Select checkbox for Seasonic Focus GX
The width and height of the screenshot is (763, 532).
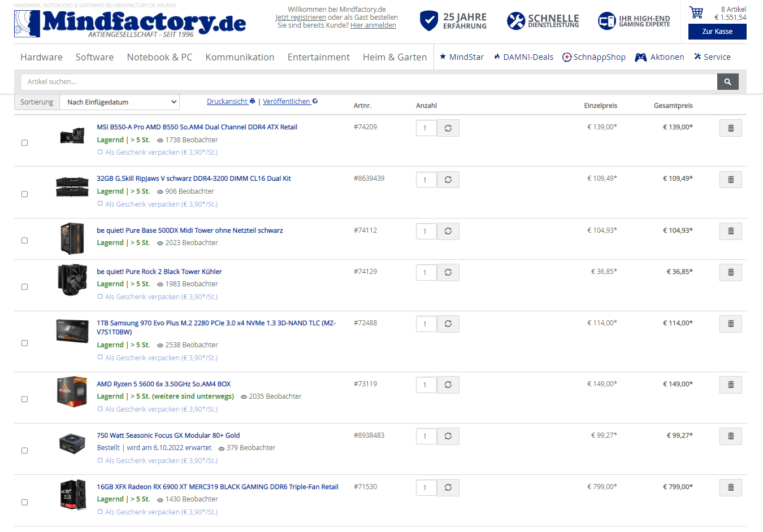pyautogui.click(x=24, y=451)
